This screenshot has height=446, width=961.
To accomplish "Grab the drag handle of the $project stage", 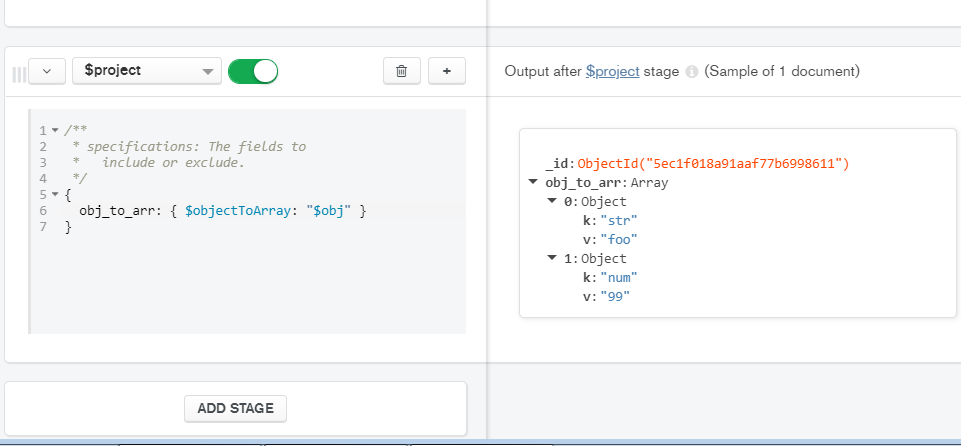I will tap(18, 73).
